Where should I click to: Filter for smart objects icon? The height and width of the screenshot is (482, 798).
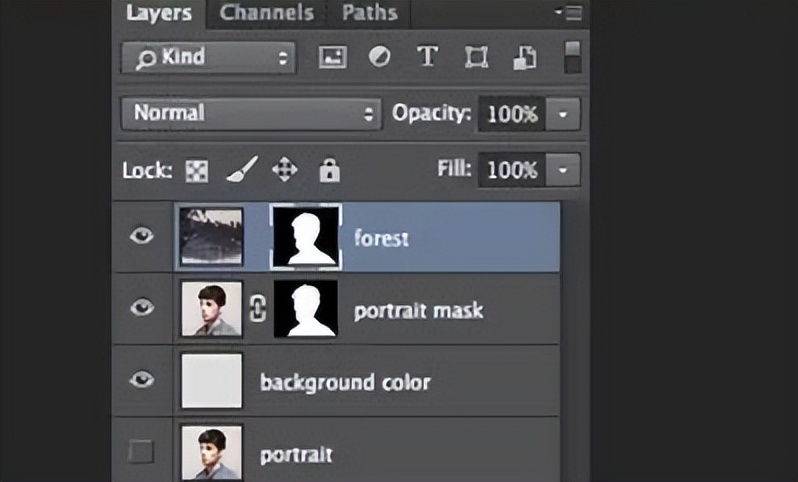[524, 57]
